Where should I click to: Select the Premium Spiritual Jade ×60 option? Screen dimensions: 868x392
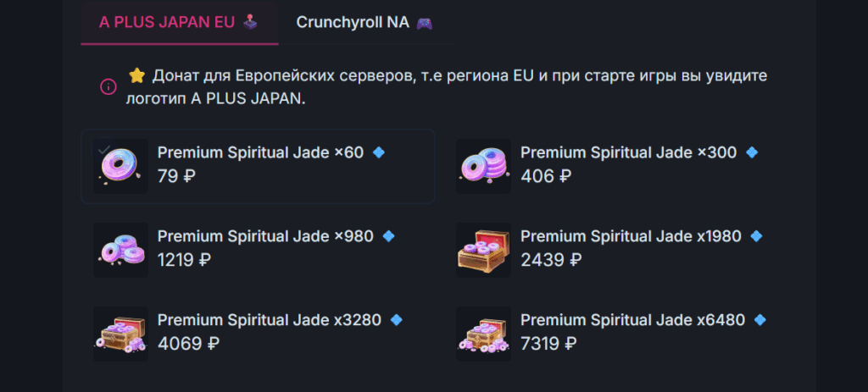260,152
